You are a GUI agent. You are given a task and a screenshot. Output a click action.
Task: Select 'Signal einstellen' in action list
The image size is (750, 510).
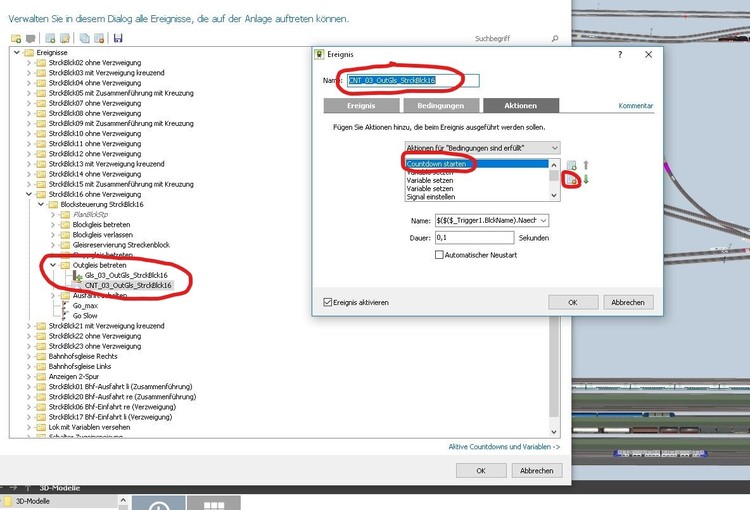pyautogui.click(x=477, y=197)
